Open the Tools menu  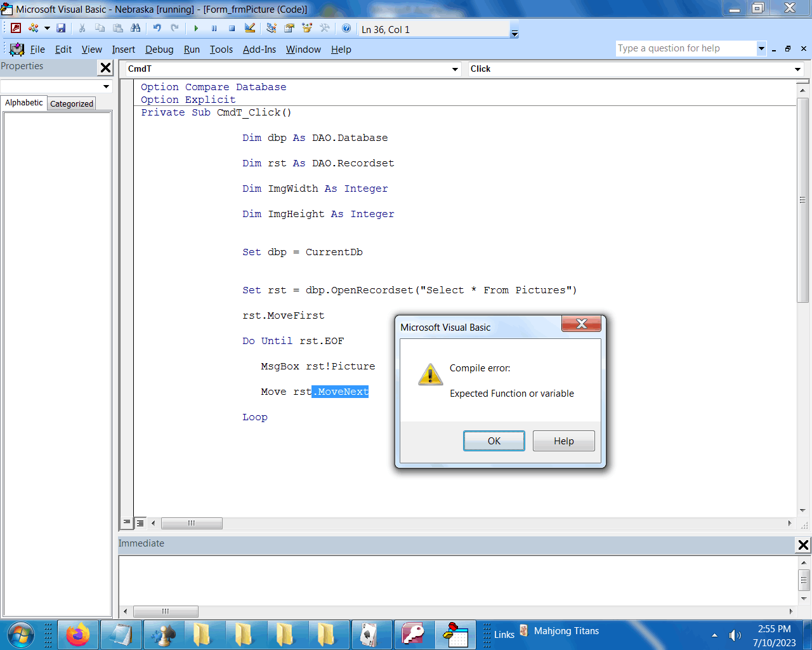pyautogui.click(x=221, y=50)
